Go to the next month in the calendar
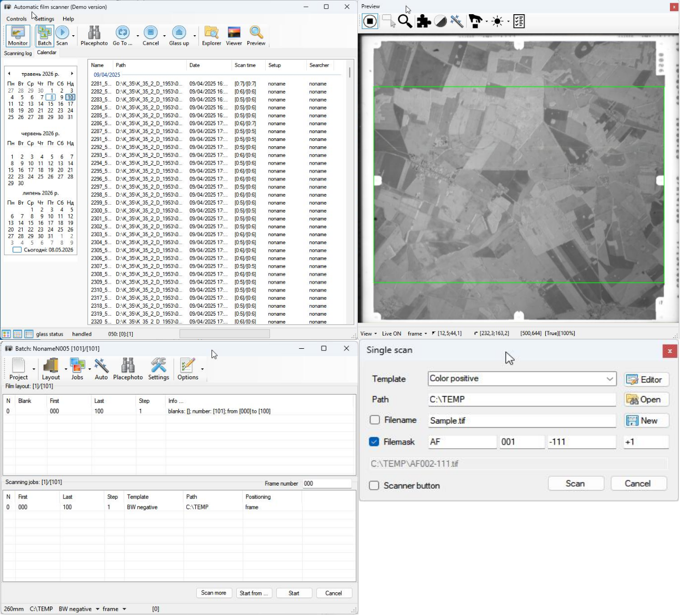681x616 pixels. coord(72,74)
